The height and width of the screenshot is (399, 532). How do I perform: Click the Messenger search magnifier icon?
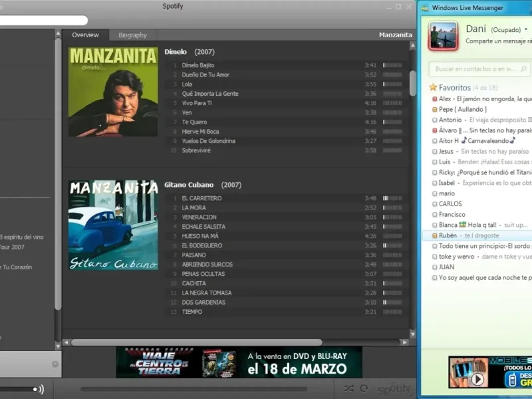point(523,69)
